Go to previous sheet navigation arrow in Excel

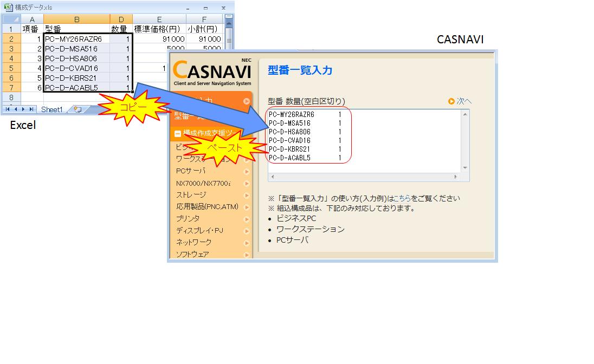point(16,109)
